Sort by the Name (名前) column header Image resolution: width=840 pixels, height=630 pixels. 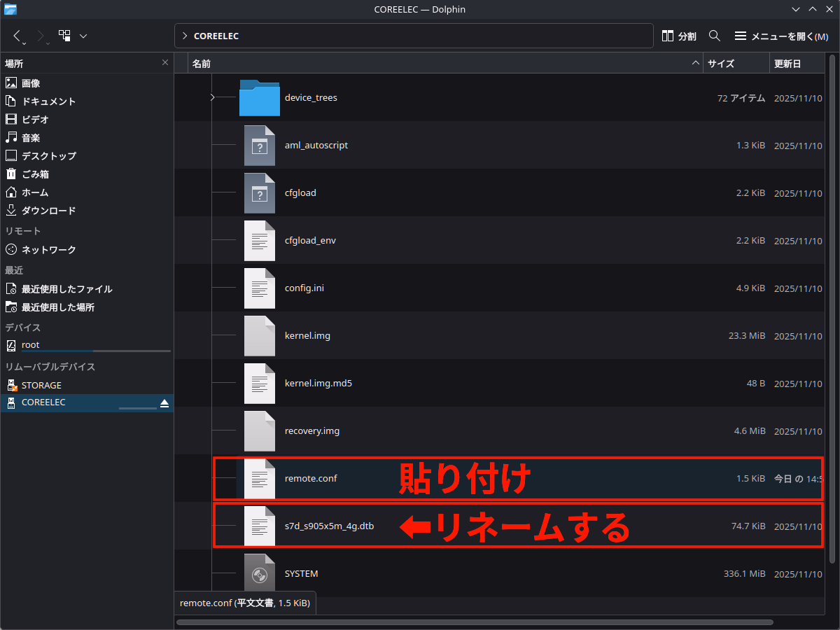click(x=445, y=63)
